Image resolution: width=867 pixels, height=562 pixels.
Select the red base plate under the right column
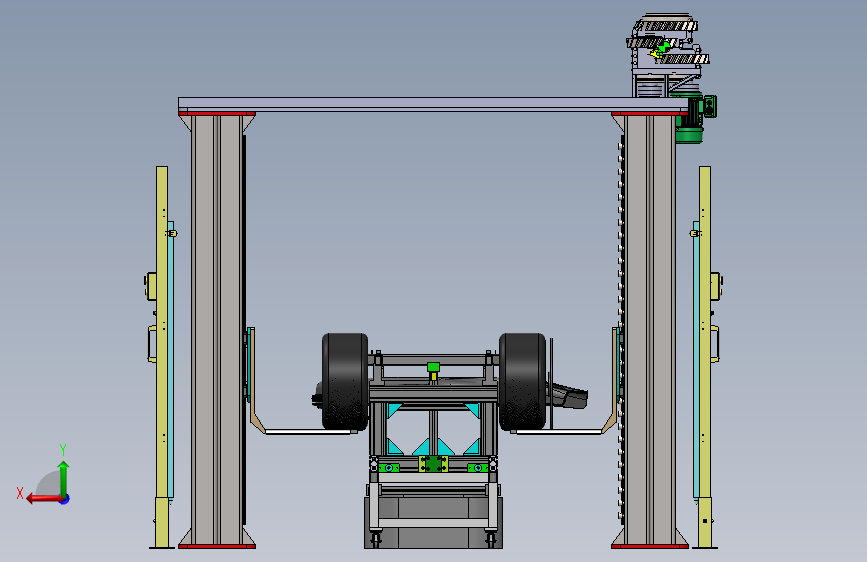click(650, 547)
